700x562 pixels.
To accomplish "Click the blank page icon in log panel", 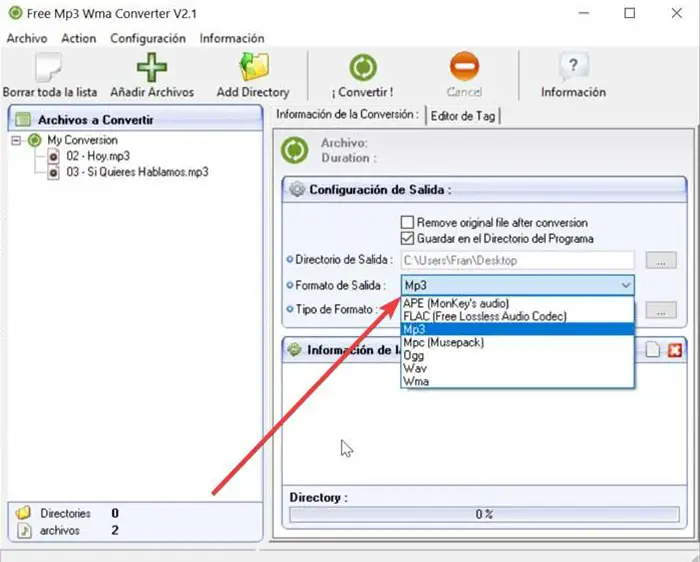I will (x=653, y=350).
